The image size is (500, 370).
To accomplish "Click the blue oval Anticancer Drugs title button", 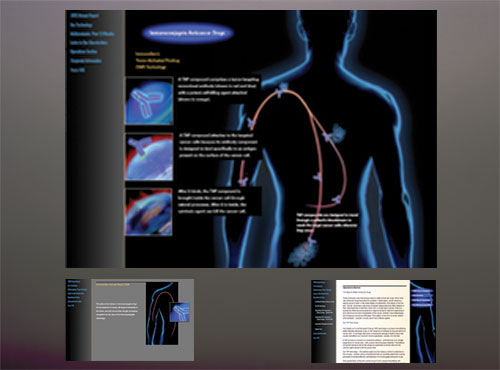I will 187,33.
